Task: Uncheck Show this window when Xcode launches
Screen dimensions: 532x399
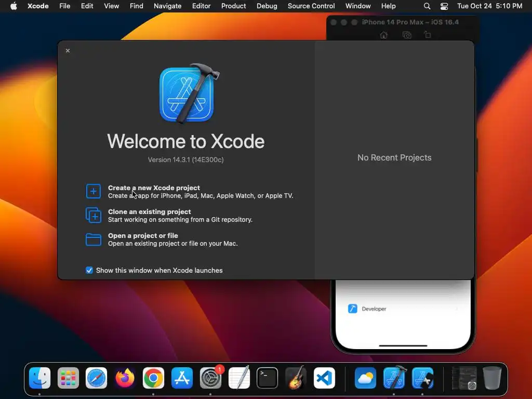Action: [x=89, y=270]
